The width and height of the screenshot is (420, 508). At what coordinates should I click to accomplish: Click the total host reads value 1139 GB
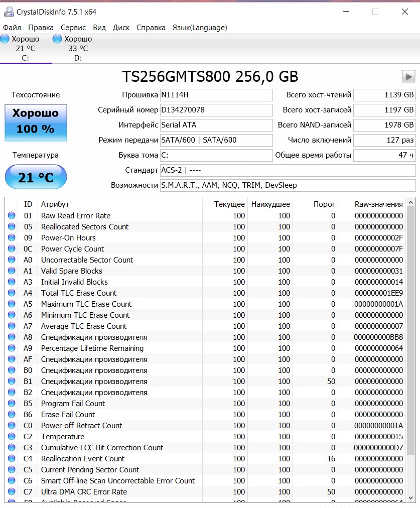pyautogui.click(x=384, y=95)
